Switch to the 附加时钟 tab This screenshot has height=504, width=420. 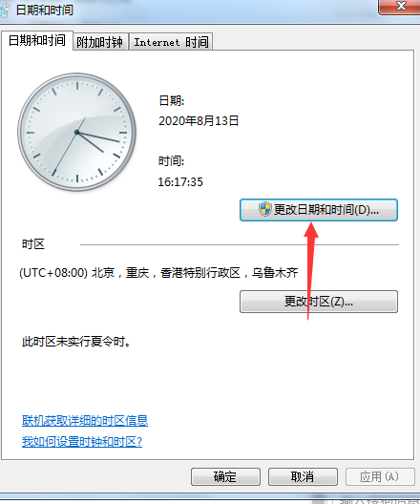click(100, 42)
